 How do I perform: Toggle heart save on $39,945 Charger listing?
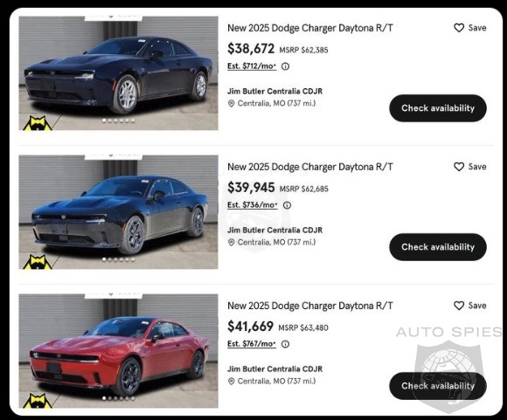coord(459,167)
